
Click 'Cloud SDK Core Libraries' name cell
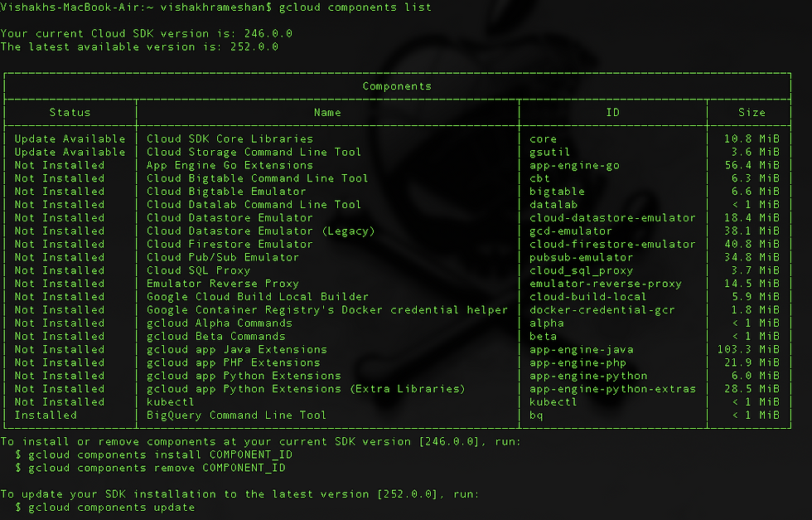[230, 139]
